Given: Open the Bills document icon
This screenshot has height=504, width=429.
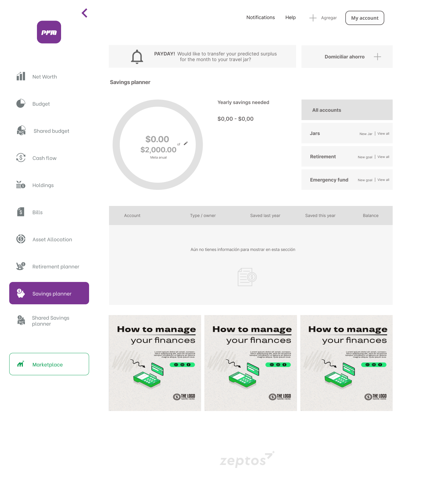Looking at the screenshot, I should [x=21, y=212].
